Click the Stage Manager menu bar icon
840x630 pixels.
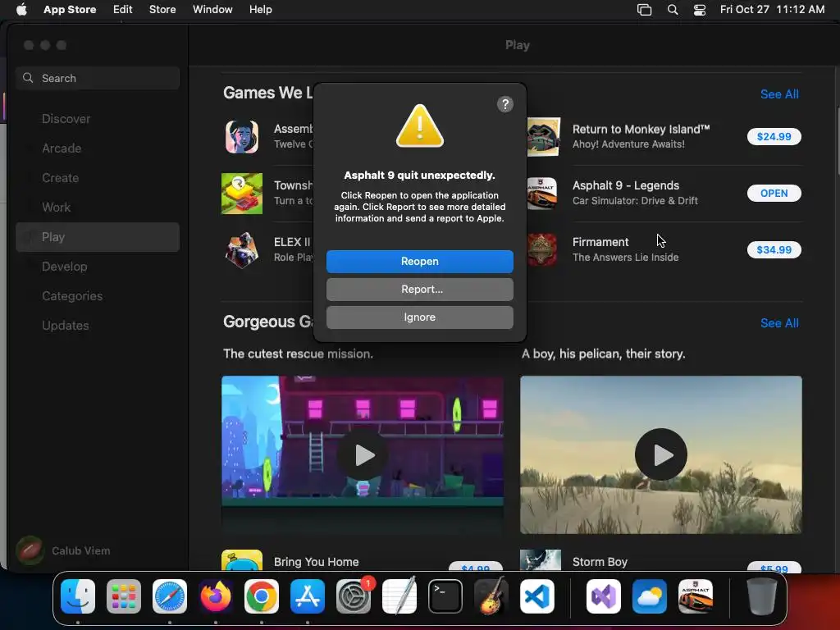[x=644, y=10]
